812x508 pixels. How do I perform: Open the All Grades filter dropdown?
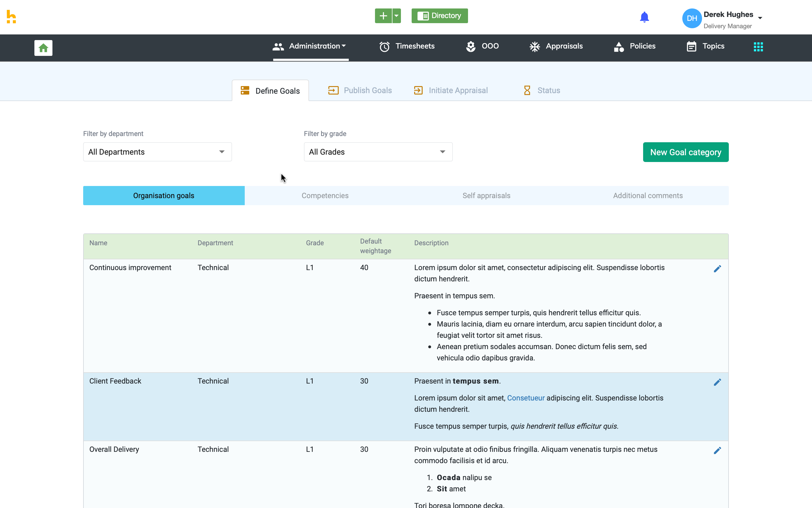coord(378,152)
